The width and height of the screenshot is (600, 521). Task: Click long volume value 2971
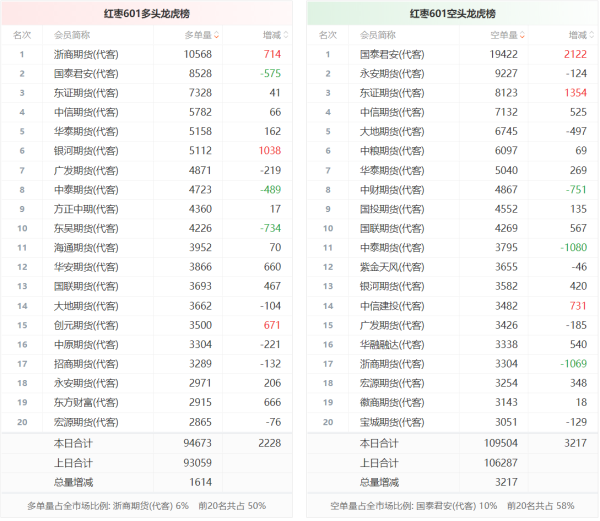tap(200, 383)
